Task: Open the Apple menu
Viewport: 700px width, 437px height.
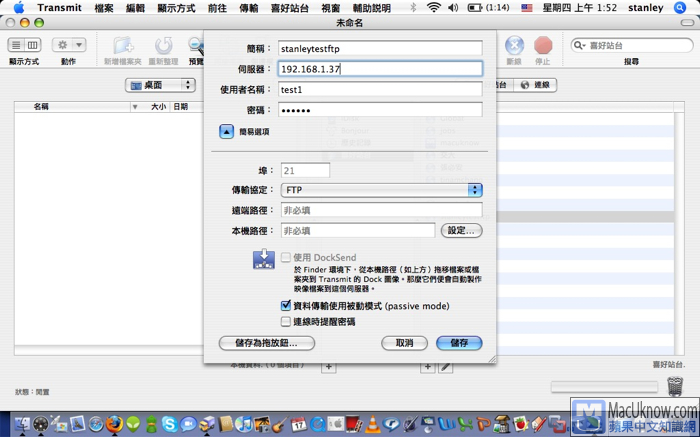Action: 19,8
